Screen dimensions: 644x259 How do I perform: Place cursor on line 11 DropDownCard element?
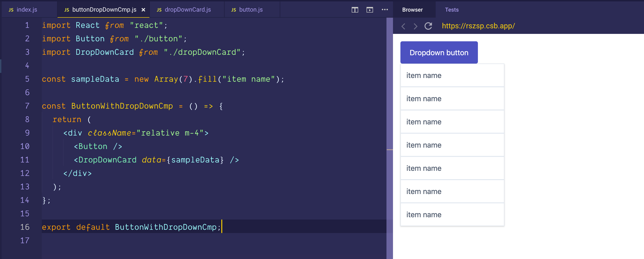pyautogui.click(x=105, y=160)
